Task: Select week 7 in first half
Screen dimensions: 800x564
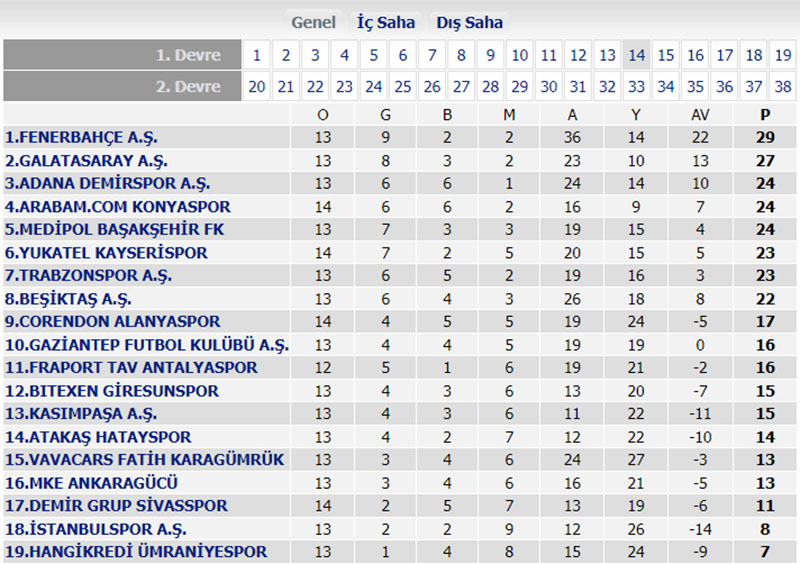Action: (432, 55)
